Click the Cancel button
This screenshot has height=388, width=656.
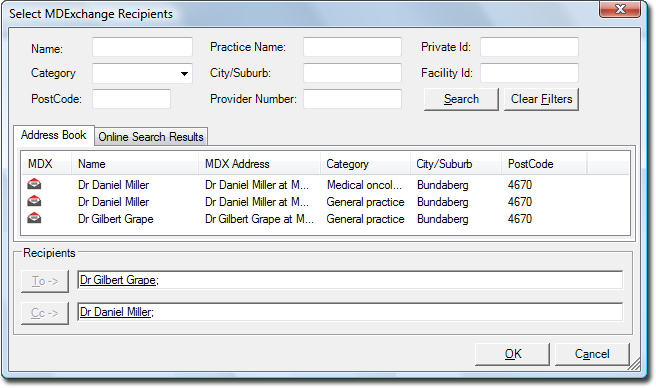tap(592, 354)
